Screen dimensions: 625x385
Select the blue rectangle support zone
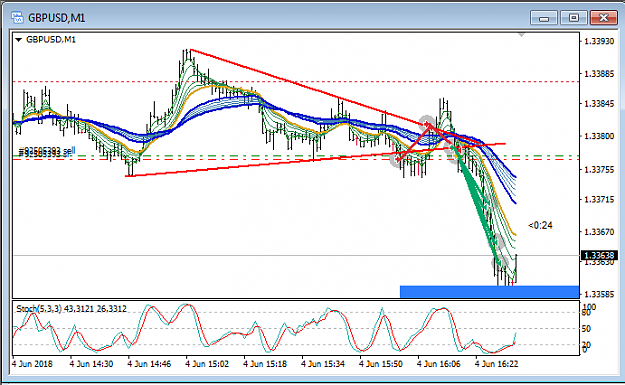click(x=489, y=292)
